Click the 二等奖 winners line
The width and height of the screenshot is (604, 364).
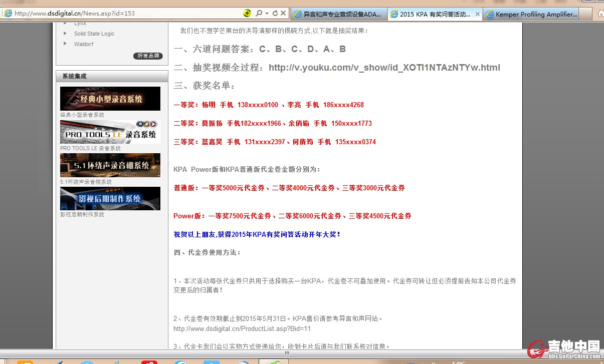click(273, 123)
